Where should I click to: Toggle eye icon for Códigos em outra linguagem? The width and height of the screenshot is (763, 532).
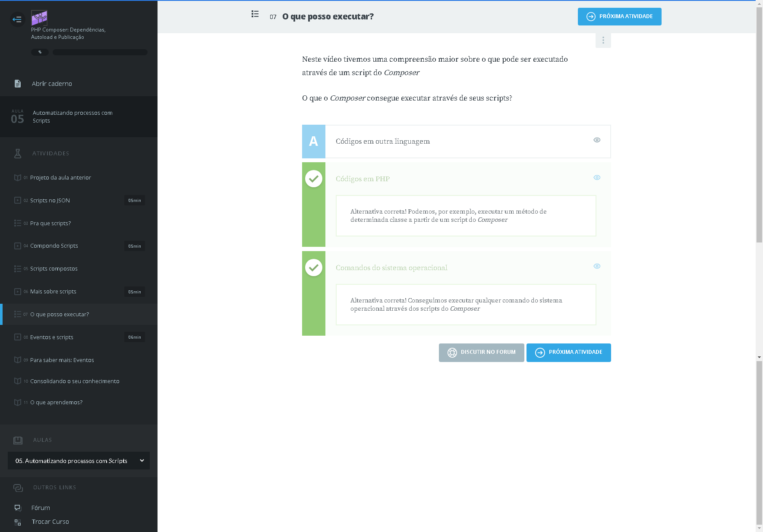pos(597,140)
